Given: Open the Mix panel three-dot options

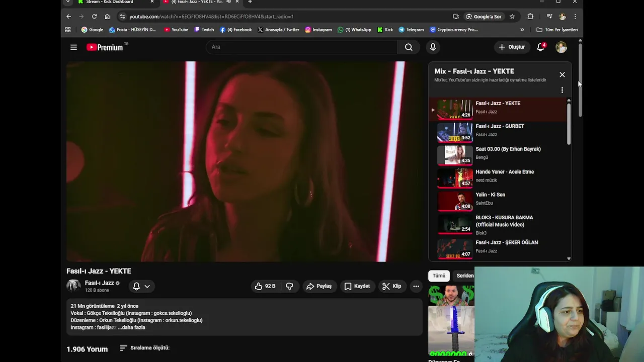Looking at the screenshot, I should point(562,90).
